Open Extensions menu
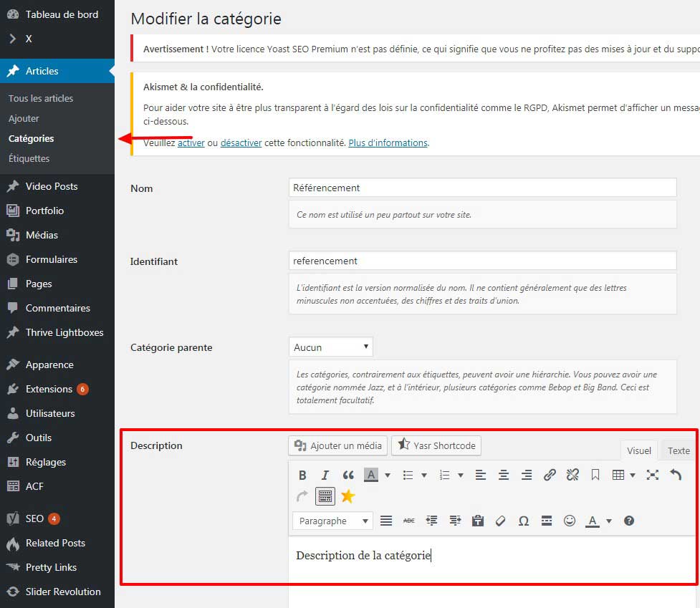This screenshot has height=608, width=700. click(57, 389)
